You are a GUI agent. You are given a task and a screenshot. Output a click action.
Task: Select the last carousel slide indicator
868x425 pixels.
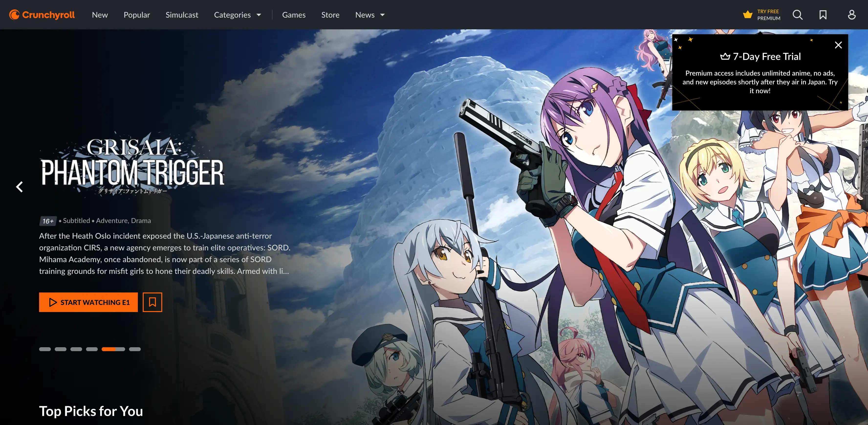point(135,349)
